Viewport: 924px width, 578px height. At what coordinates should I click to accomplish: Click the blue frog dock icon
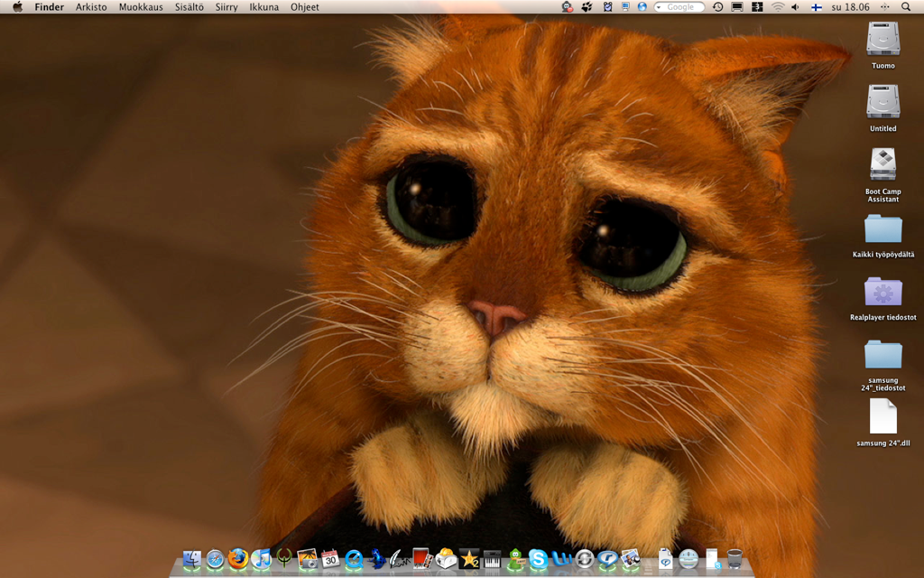376,558
